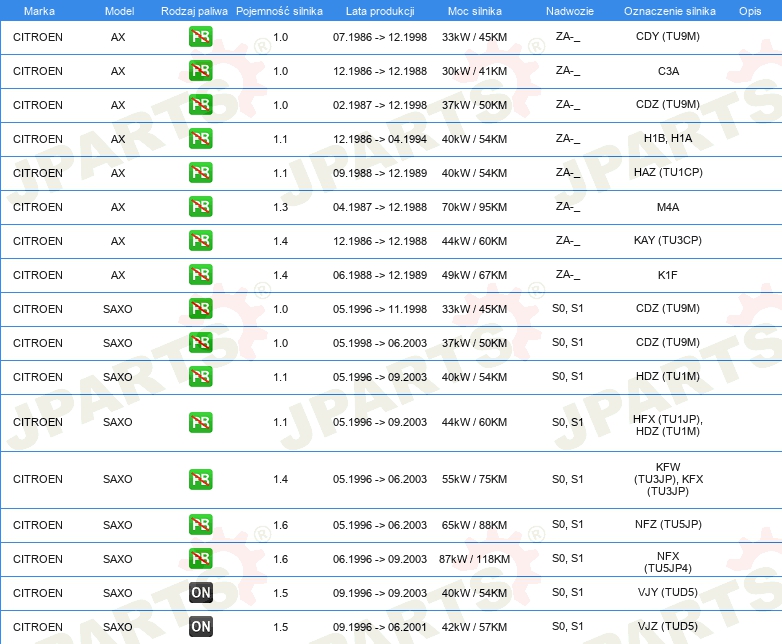Viewport: 782px width, 644px height.
Task: Select engine code NFX (TU5JP4)
Action: (x=668, y=562)
